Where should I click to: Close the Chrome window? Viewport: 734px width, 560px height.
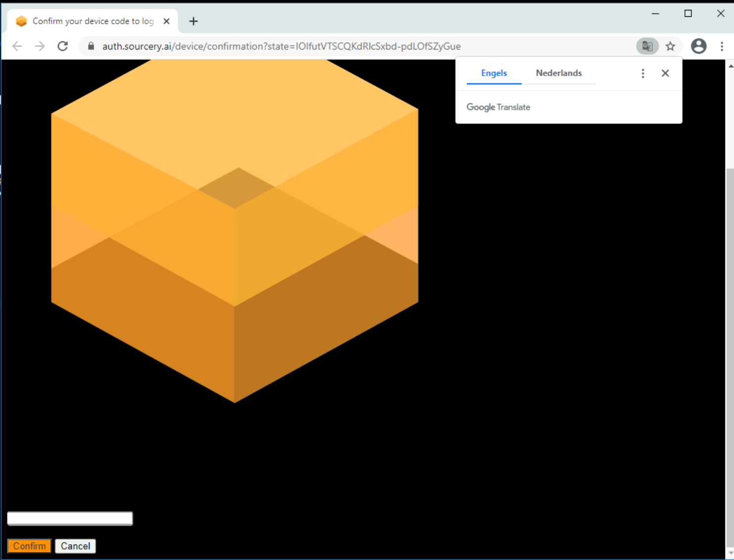tap(721, 13)
